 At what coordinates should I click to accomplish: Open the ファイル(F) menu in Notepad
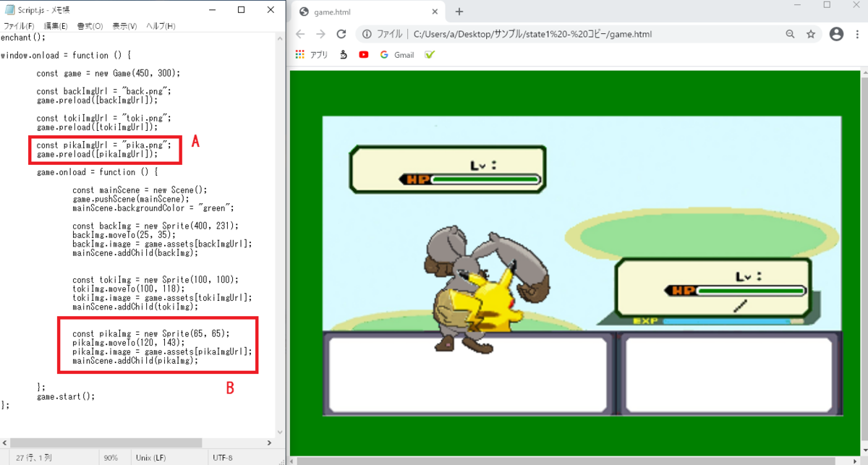18,26
